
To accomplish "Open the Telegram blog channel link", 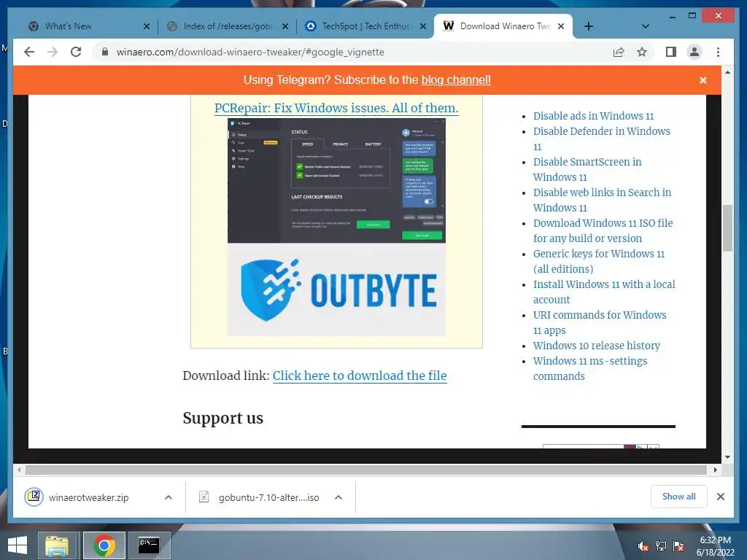I will [456, 80].
